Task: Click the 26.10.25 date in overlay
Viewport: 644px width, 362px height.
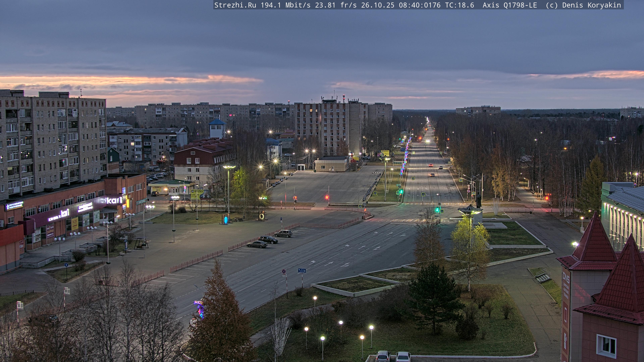Action: pos(378,5)
